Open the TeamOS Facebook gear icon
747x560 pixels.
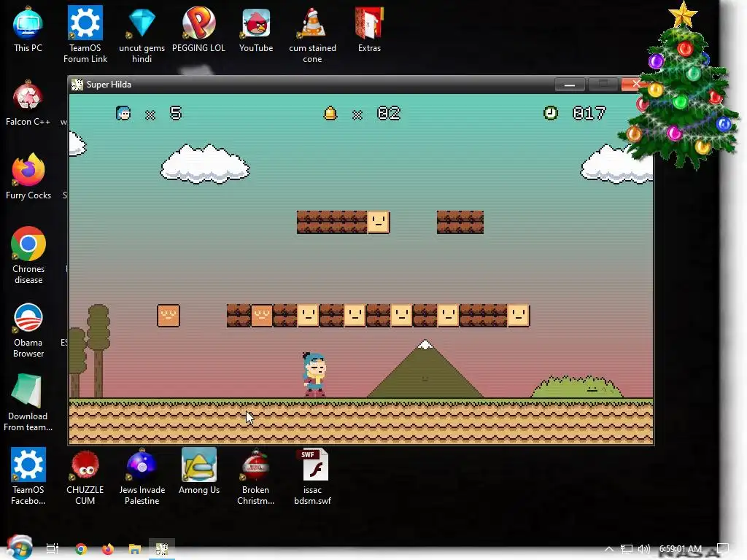[28, 476]
